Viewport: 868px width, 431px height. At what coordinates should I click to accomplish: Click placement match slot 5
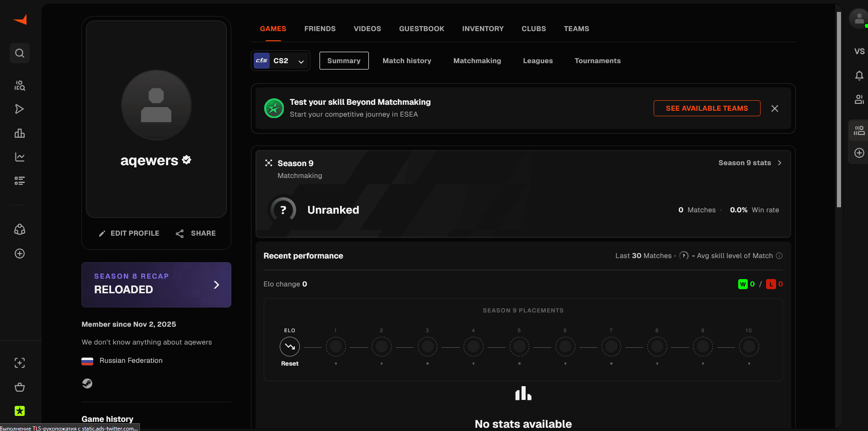[x=519, y=347]
